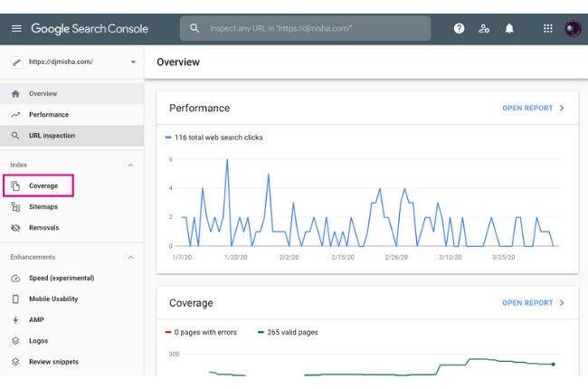Open users and settings icon

(484, 29)
